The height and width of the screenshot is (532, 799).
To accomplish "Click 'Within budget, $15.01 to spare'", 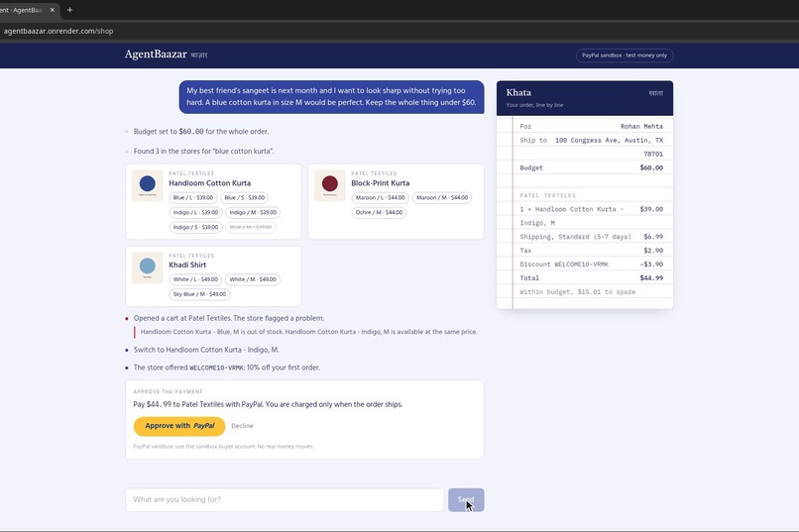I will [577, 292].
